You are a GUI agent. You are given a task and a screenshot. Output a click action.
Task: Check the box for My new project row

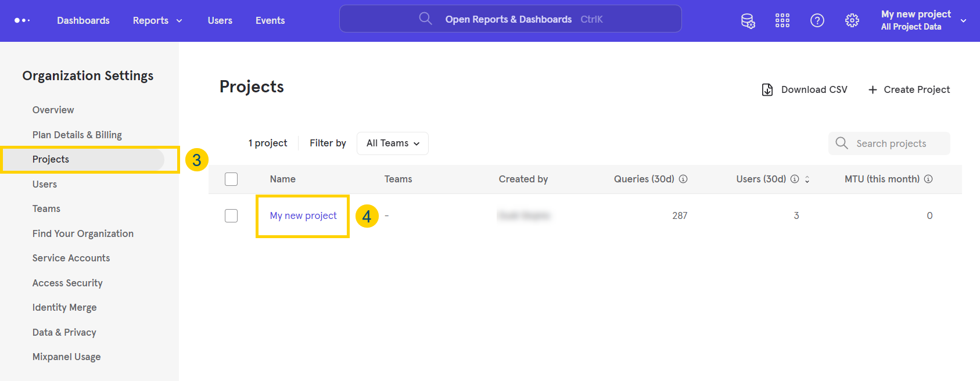231,215
